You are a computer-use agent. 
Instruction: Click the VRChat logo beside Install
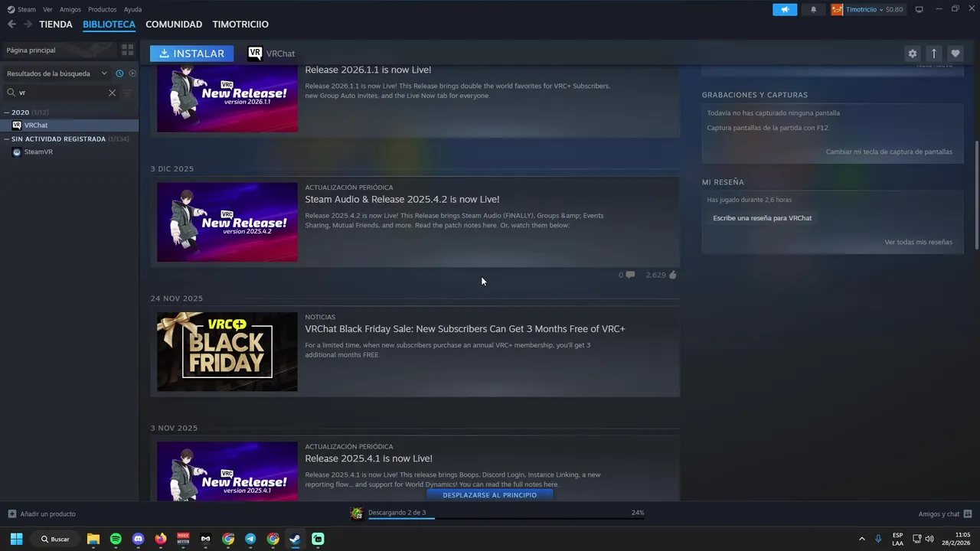pyautogui.click(x=255, y=54)
